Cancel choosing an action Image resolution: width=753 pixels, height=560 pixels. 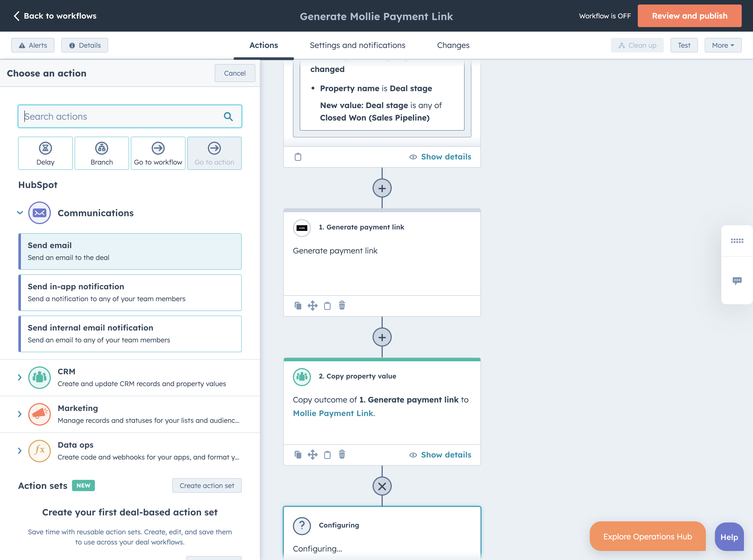(x=235, y=73)
